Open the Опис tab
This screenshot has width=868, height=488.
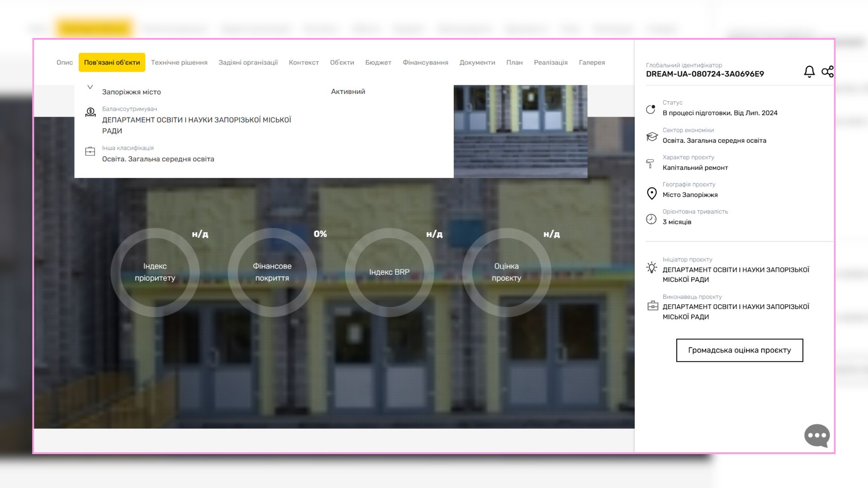tap(65, 62)
